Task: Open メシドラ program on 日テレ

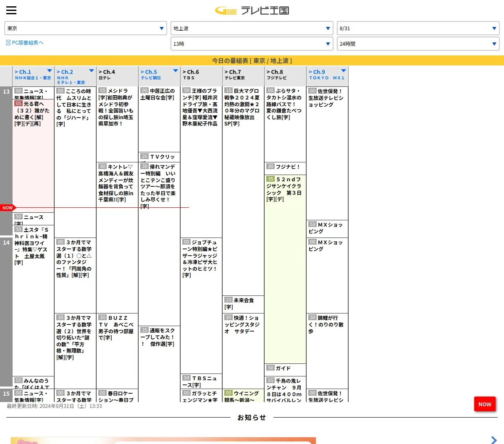Action: (117, 124)
